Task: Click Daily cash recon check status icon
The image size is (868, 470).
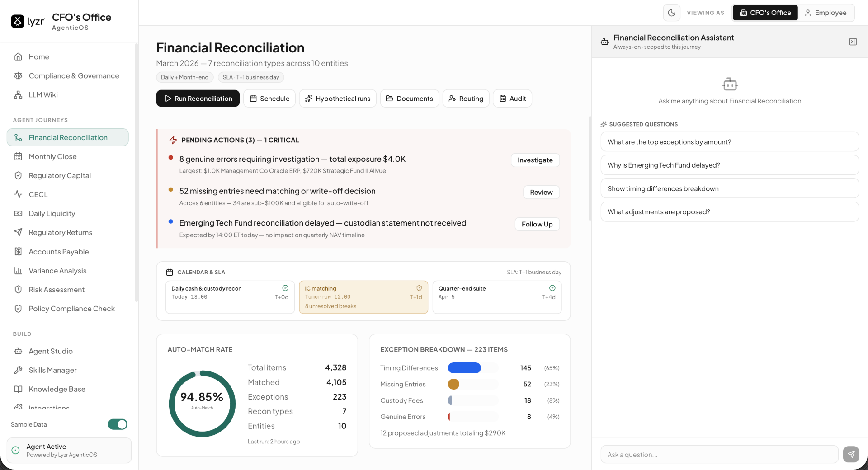Action: (285, 288)
